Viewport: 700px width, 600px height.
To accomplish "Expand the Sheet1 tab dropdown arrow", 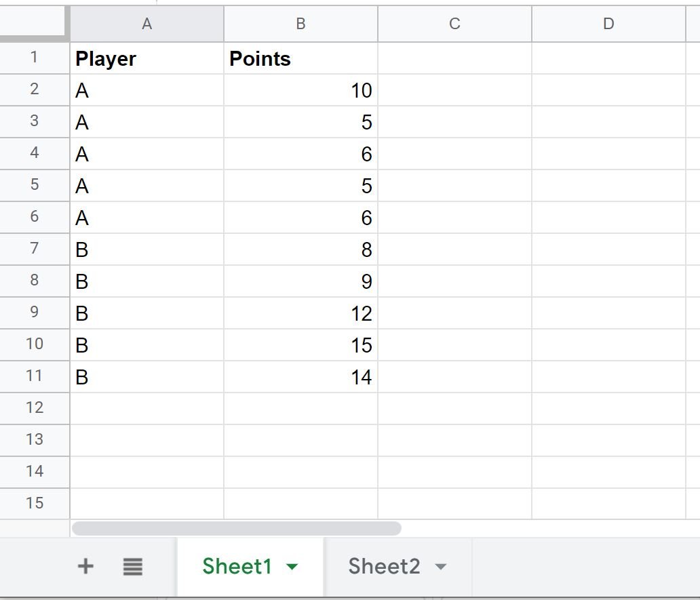I will tap(292, 567).
